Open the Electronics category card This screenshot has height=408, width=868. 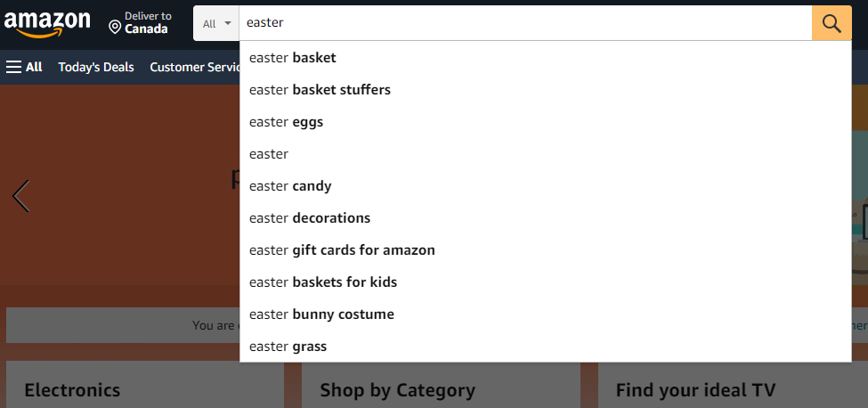coord(145,385)
